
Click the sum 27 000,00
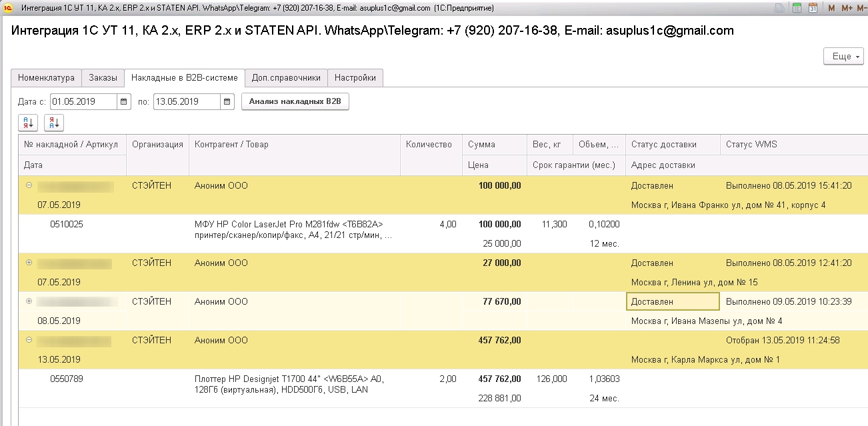point(502,263)
